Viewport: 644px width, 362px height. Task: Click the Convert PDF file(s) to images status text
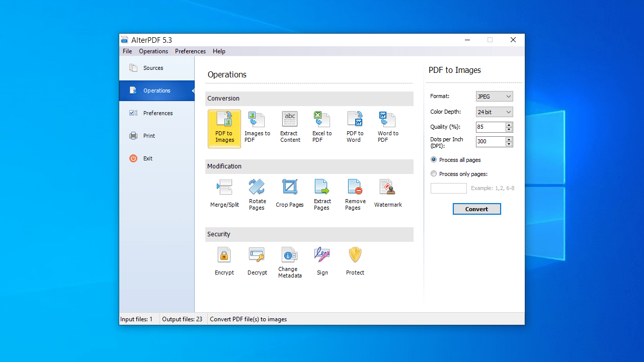pos(248,319)
